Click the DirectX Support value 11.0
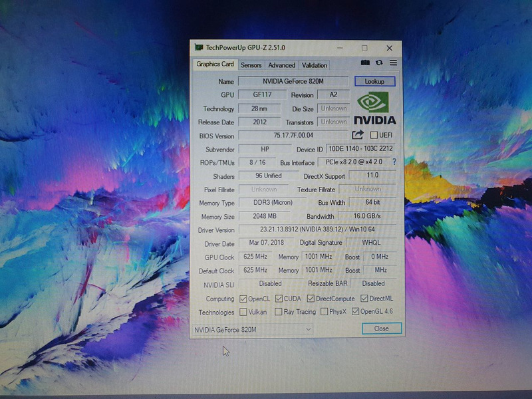This screenshot has width=532, height=399. 372,175
